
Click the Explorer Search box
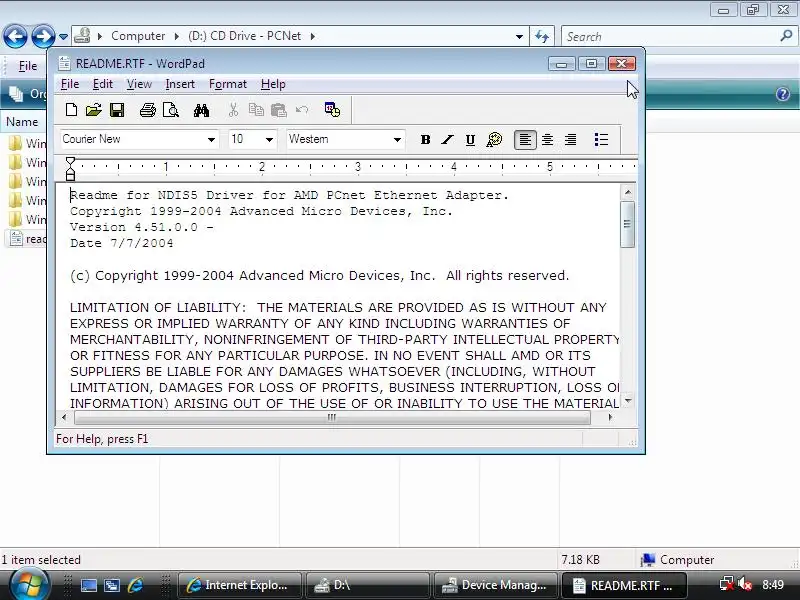(x=671, y=37)
